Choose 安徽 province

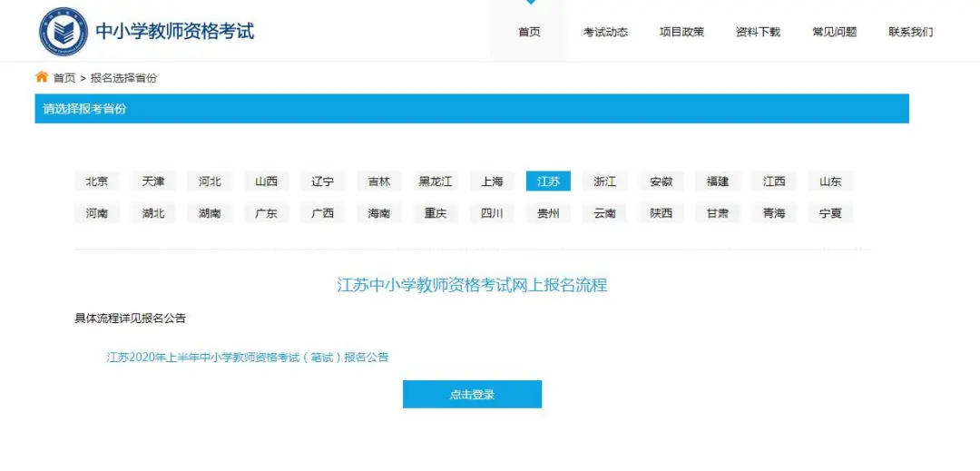pos(661,182)
